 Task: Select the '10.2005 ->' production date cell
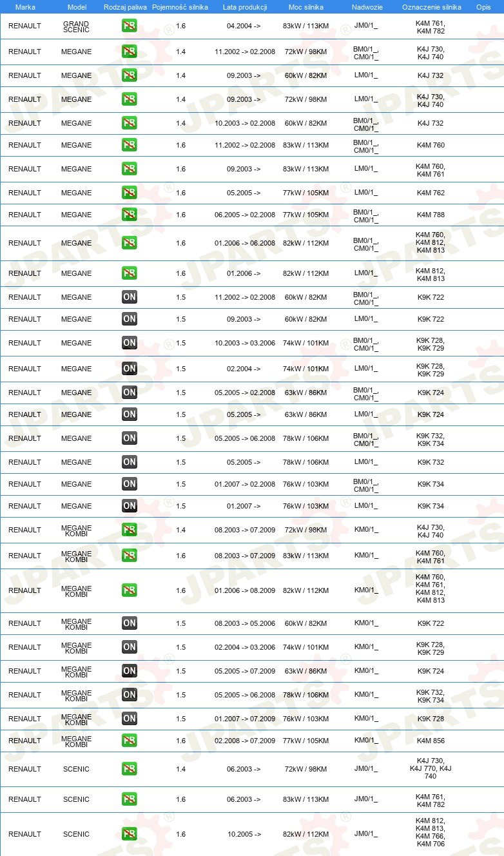coord(244,834)
